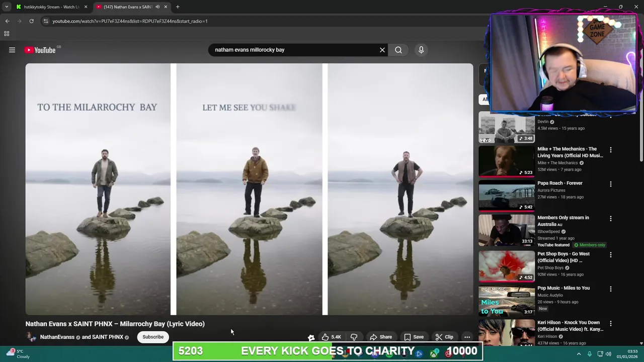
Task: Open Devlin video thumbnail, 3:48 long
Action: point(506,128)
